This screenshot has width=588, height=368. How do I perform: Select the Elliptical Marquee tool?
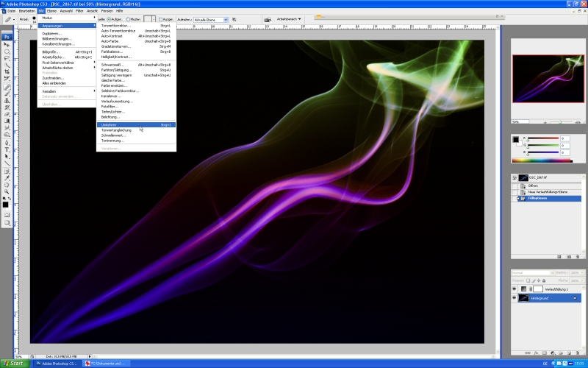[x=7, y=51]
